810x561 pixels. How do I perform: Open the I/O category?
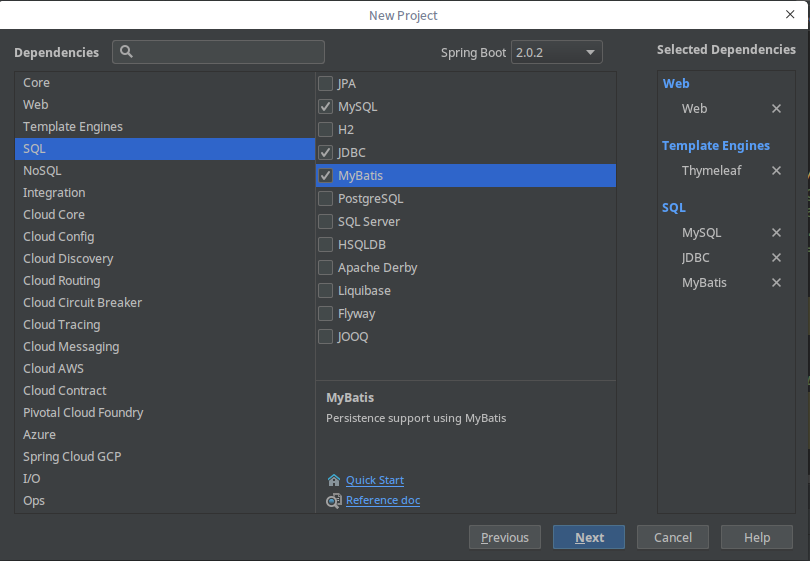tap(165, 479)
